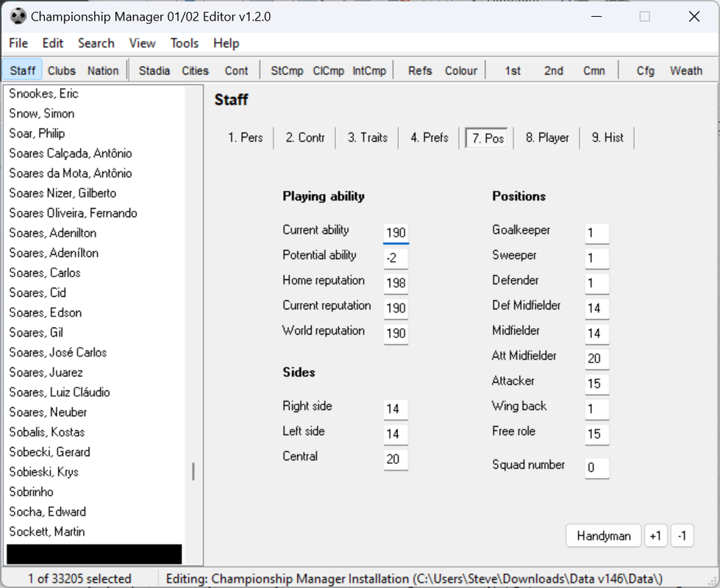This screenshot has height=588, width=720.
Task: Switch to the Nation section
Action: point(103,71)
